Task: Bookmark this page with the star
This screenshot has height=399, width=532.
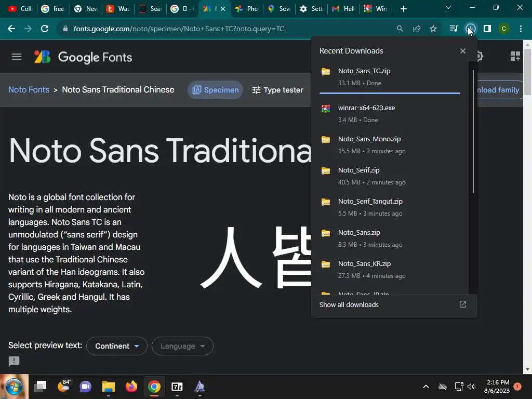Action: [x=433, y=29]
